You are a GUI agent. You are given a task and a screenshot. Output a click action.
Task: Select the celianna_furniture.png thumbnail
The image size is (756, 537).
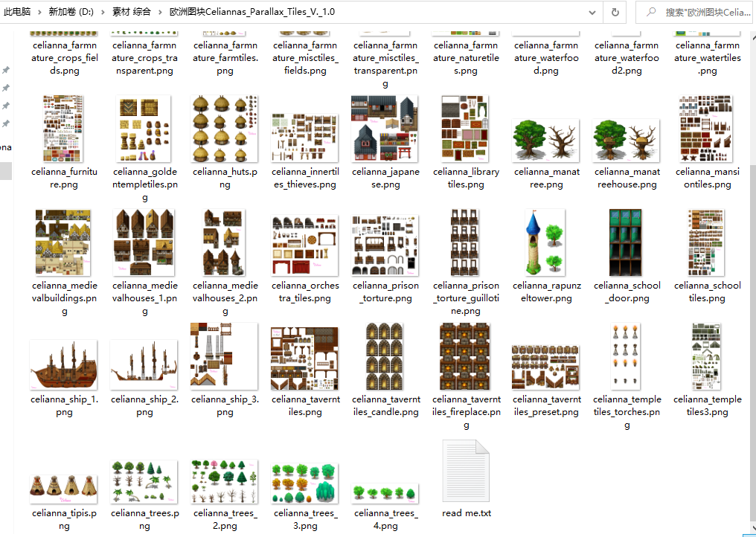[x=63, y=129]
